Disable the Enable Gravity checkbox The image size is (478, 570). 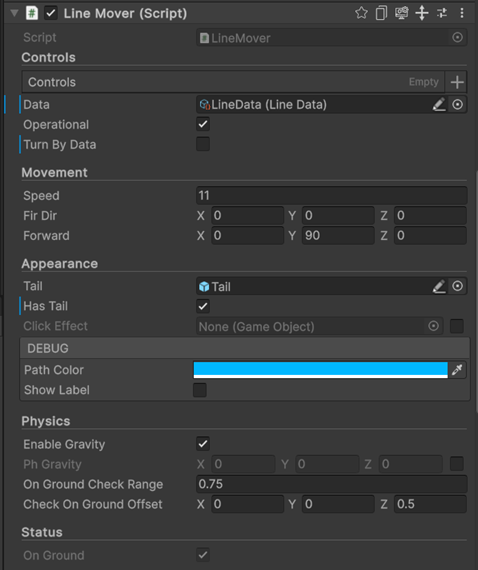(x=203, y=444)
